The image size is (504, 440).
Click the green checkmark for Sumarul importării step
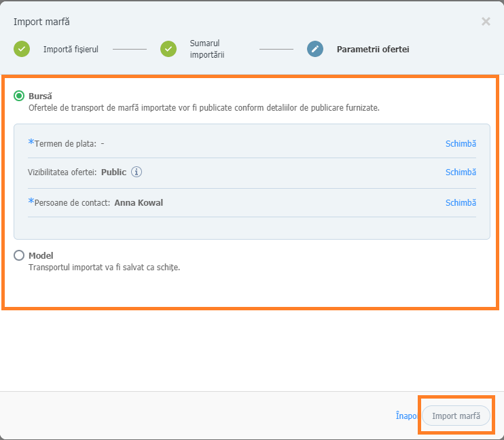click(168, 49)
